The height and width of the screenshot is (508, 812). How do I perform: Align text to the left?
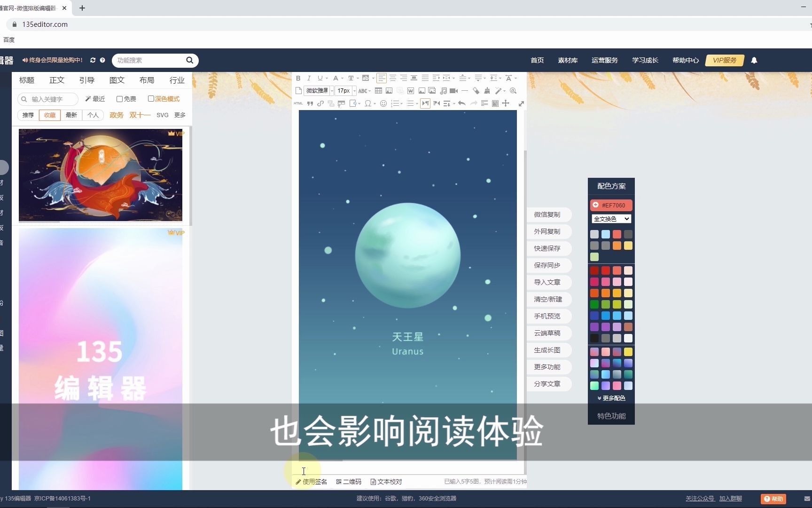[x=382, y=78]
